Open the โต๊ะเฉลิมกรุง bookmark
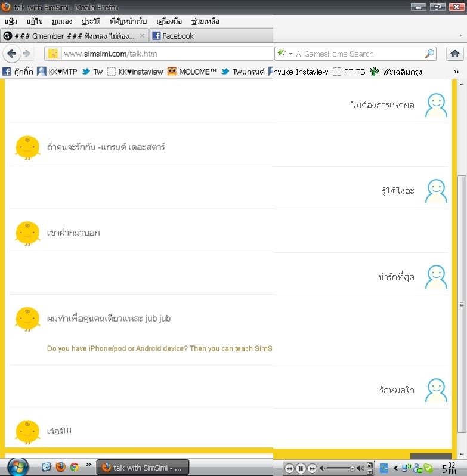 395,72
